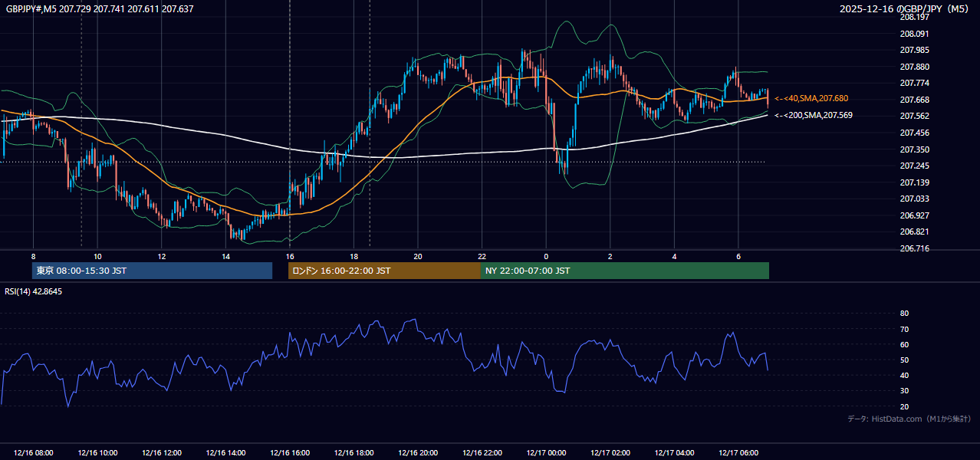Image resolution: width=980 pixels, height=460 pixels.
Task: Click the 200 SMA 207.569 label
Action: click(x=814, y=115)
